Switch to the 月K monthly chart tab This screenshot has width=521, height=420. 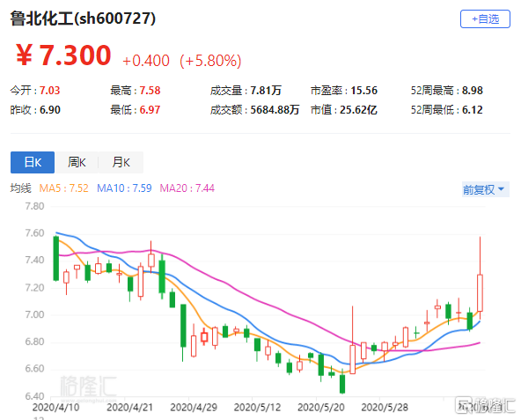pyautogui.click(x=121, y=162)
